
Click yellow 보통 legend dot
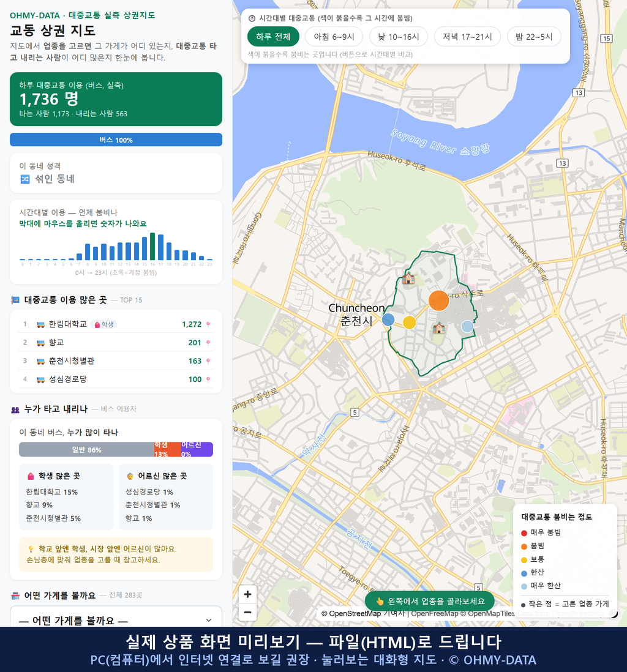coord(524,560)
